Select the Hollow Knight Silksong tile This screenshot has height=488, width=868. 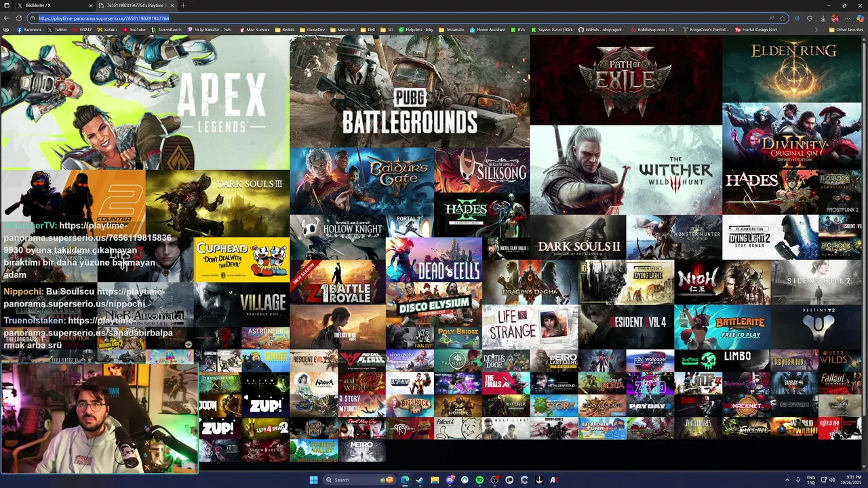tap(482, 170)
